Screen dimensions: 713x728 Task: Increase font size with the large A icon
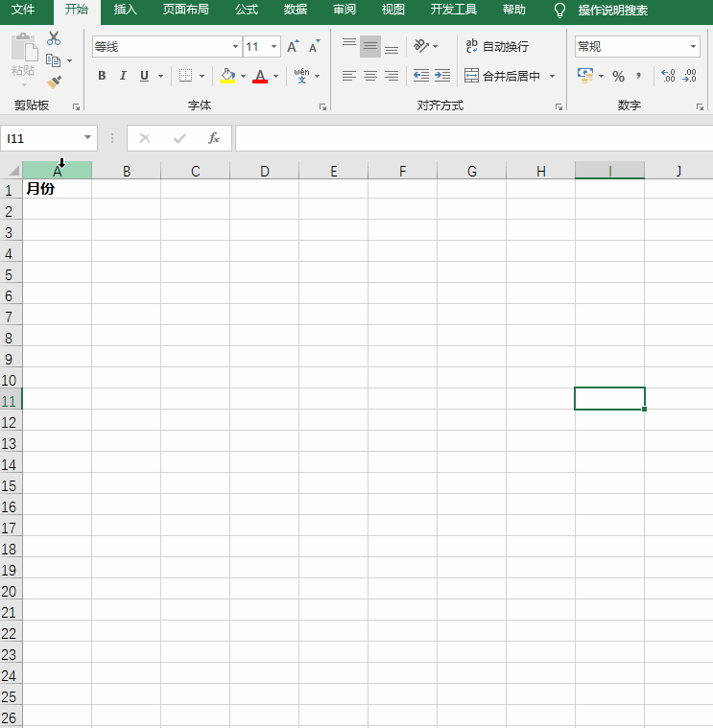tap(293, 46)
